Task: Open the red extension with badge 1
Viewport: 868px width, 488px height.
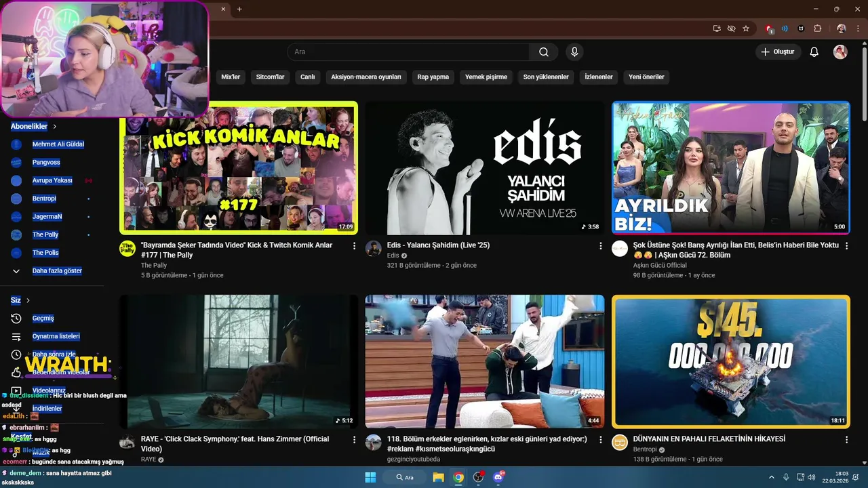Action: point(769,28)
